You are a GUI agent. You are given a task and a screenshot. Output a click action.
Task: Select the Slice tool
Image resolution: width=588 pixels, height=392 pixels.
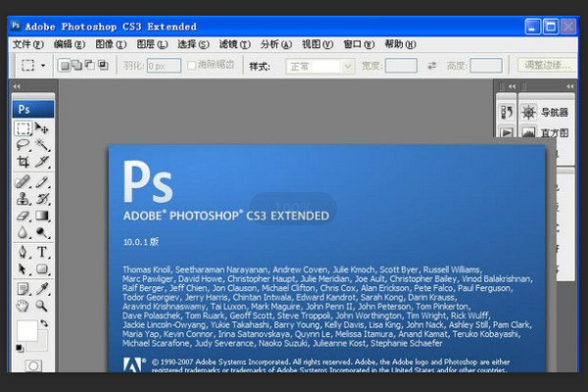(42, 162)
